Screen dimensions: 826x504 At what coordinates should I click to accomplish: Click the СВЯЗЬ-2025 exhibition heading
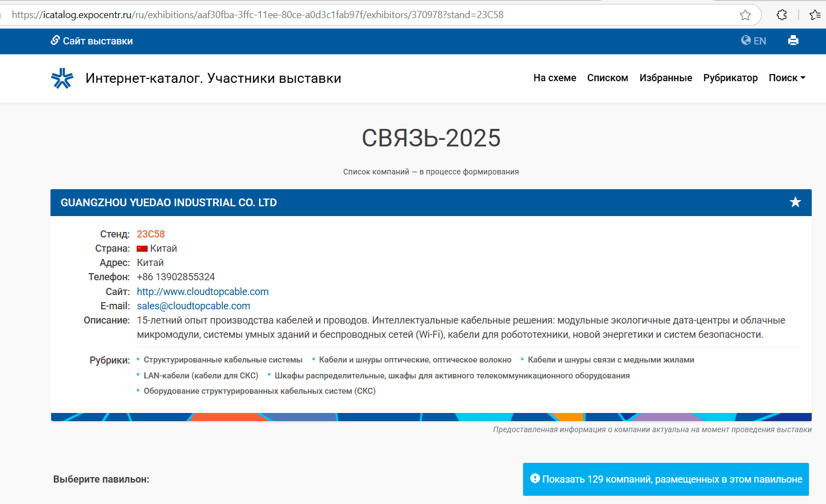pyautogui.click(x=431, y=138)
